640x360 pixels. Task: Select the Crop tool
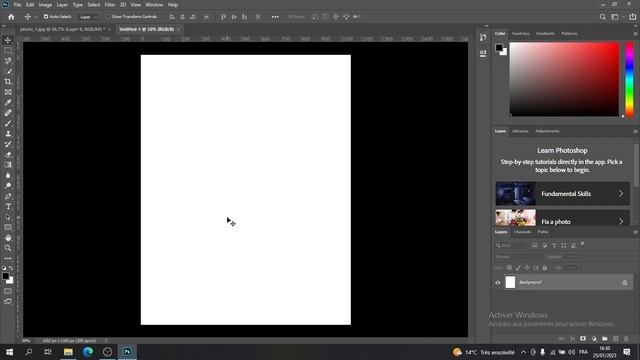[x=8, y=82]
